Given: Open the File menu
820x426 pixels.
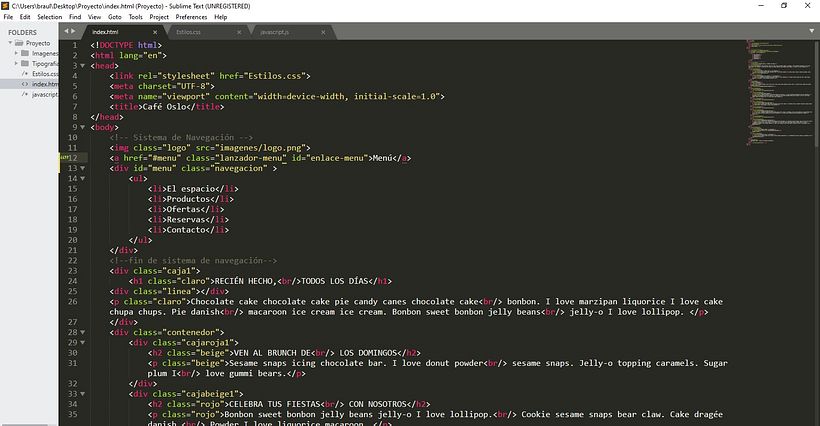Looking at the screenshot, I should 8,17.
